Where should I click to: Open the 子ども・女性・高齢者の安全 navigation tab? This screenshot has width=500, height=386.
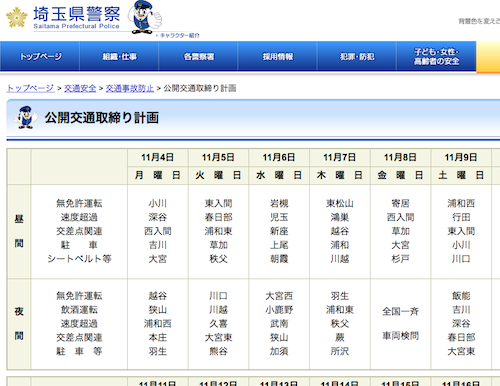[x=436, y=56]
